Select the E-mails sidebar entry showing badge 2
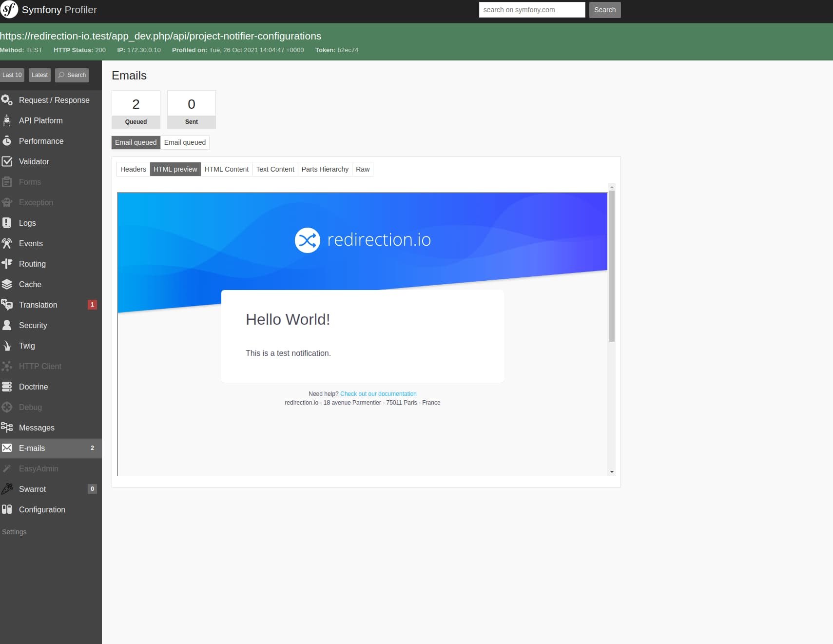833x644 pixels. pyautogui.click(x=32, y=448)
